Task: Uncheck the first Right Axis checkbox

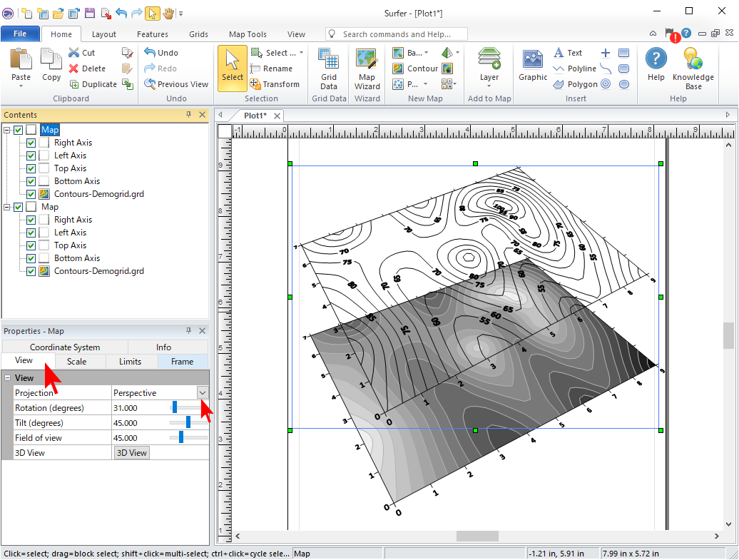Action: (31, 143)
